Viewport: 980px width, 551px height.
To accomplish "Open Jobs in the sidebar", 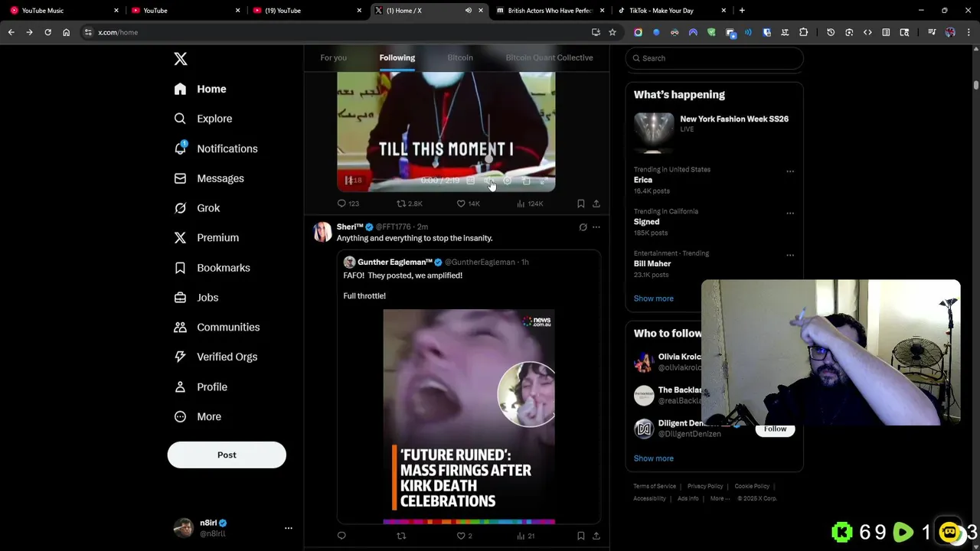I will pyautogui.click(x=196, y=298).
